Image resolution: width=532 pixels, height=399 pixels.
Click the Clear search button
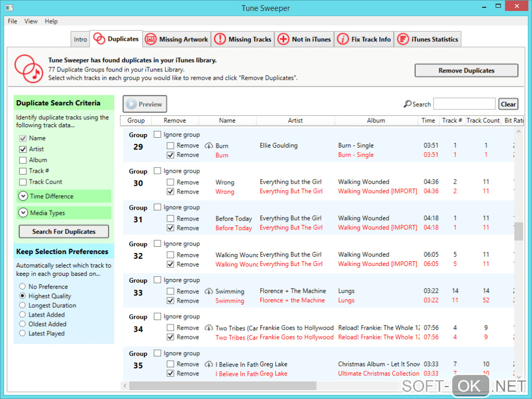508,104
